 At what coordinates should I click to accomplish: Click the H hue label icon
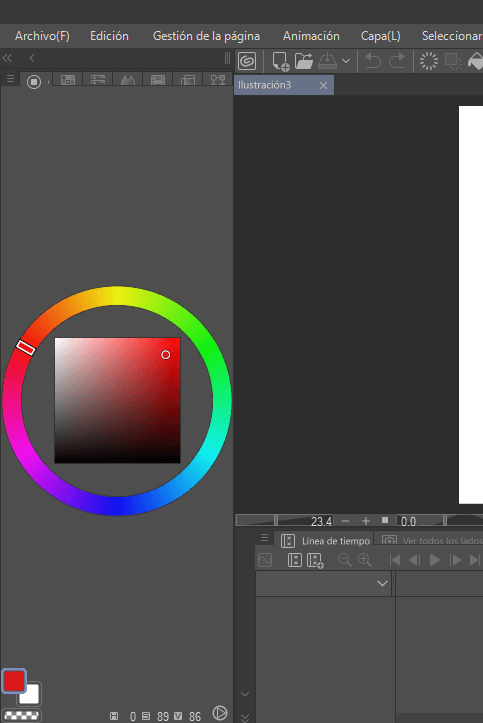(114, 716)
